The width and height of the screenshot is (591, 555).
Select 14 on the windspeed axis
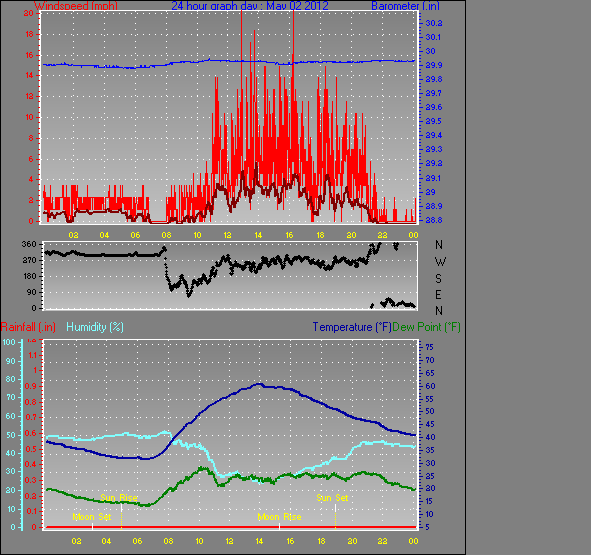tap(29, 75)
